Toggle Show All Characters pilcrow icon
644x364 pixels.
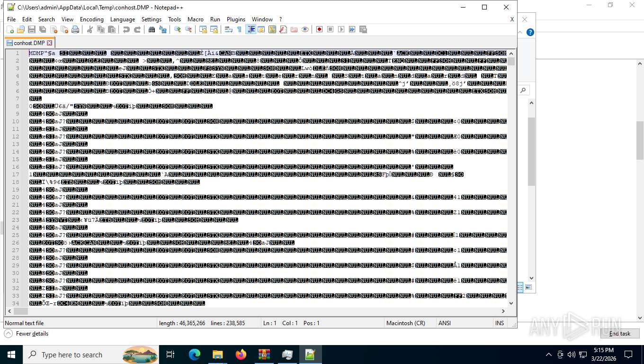pyautogui.click(x=240, y=29)
